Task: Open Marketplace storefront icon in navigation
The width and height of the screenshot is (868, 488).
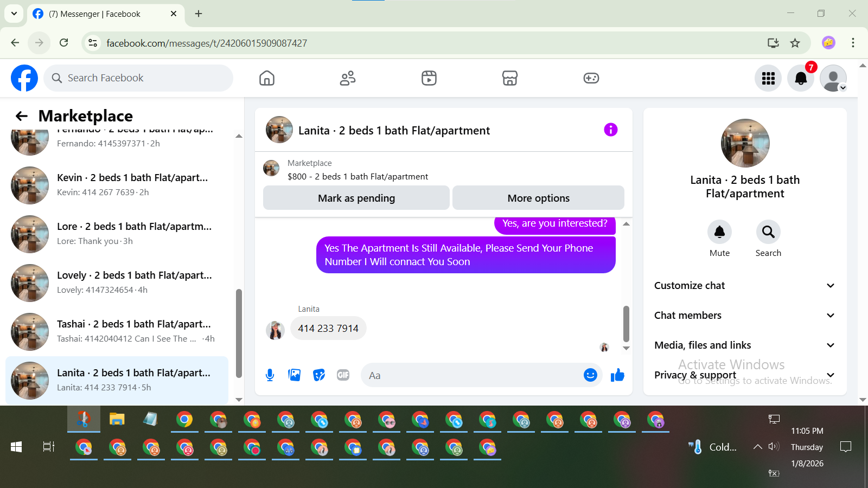Action: point(510,78)
